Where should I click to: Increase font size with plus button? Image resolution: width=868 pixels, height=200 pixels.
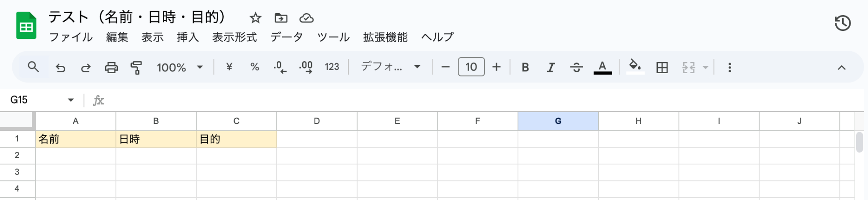tap(496, 67)
